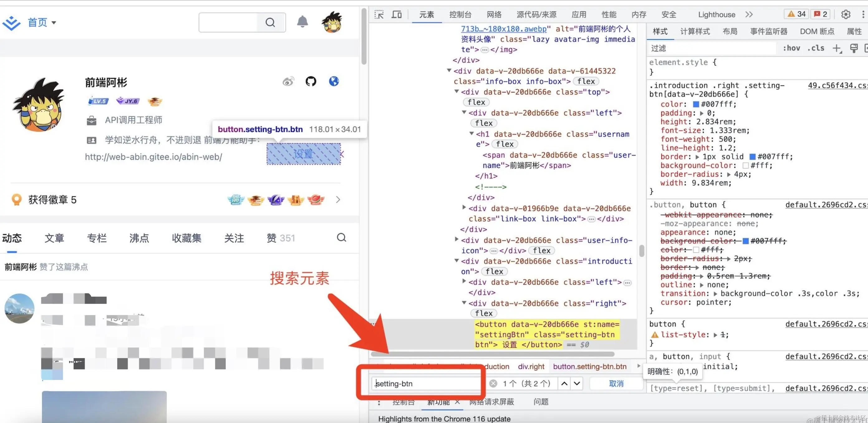Click the search magnifier in header

coord(270,22)
